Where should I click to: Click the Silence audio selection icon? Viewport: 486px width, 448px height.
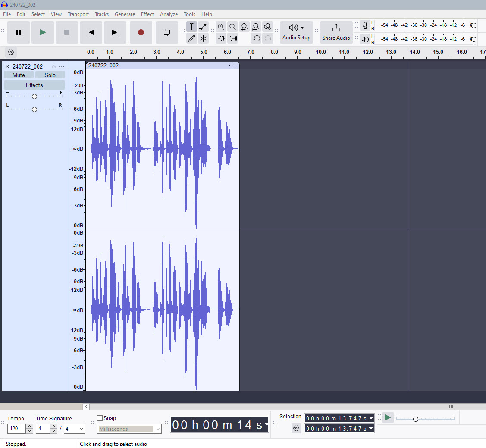233,38
